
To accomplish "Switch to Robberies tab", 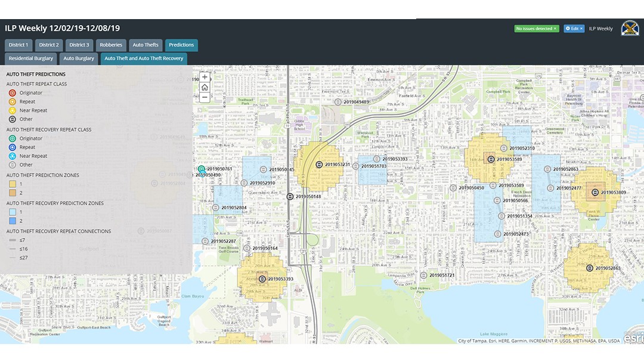I will (x=111, y=45).
